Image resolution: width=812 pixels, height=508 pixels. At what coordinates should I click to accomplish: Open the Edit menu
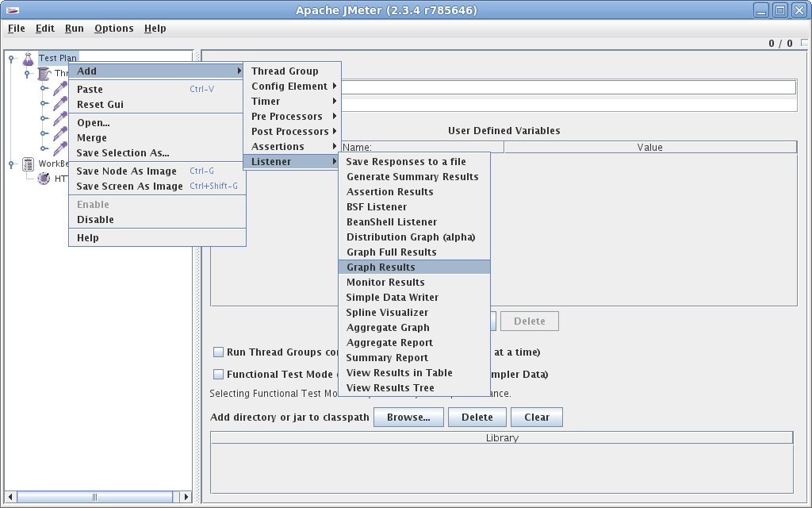pyautogui.click(x=45, y=29)
